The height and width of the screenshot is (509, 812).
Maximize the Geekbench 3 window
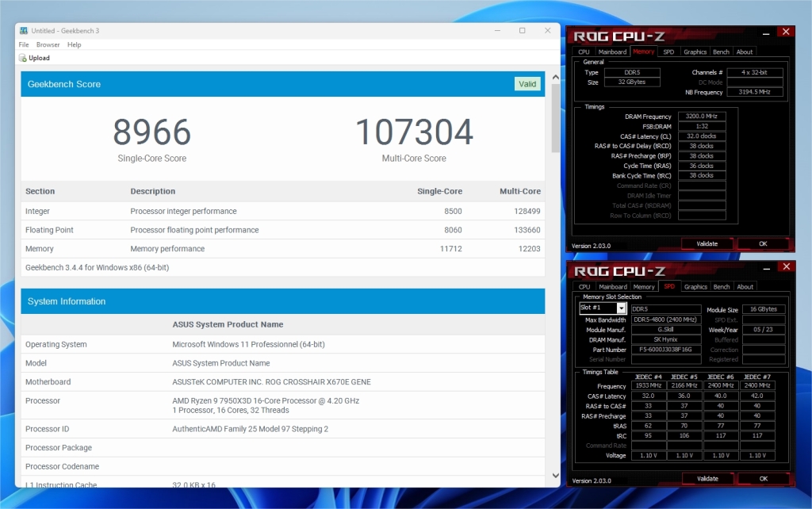coord(522,31)
